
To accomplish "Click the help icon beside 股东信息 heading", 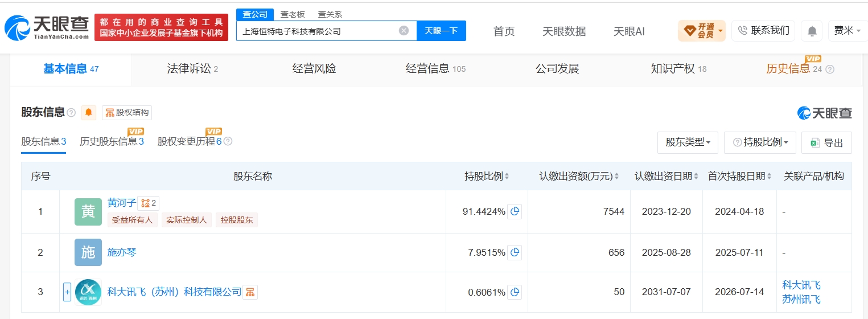I will click(x=71, y=113).
